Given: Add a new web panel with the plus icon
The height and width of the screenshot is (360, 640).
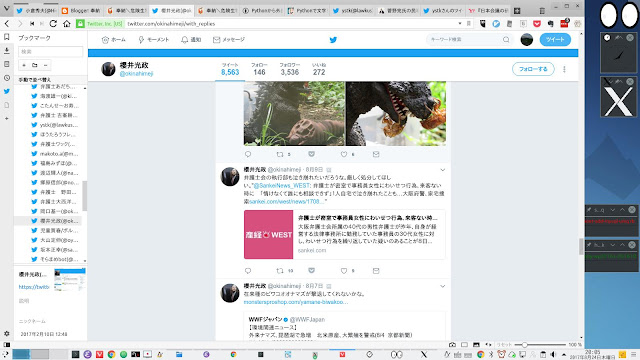Looking at the screenshot, I should [x=7, y=118].
